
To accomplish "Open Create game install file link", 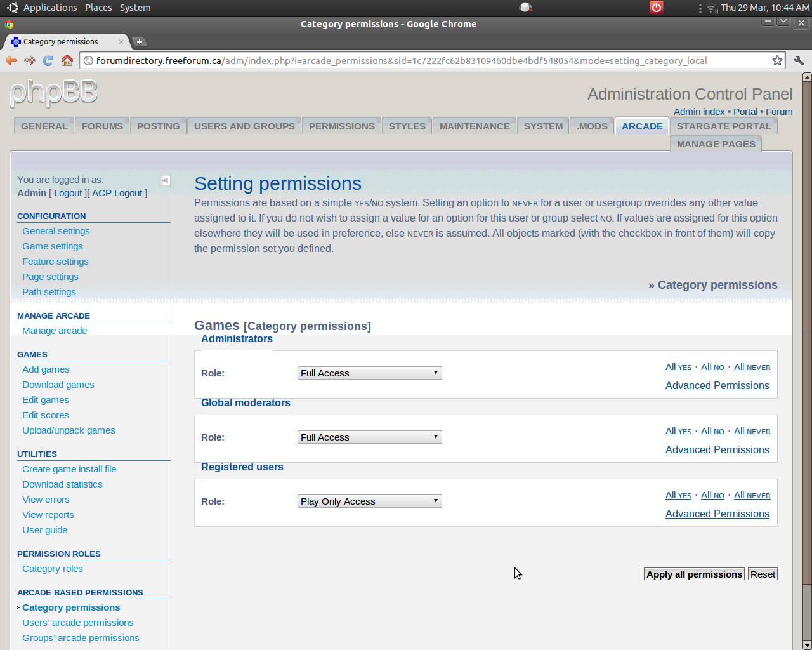I will pos(69,469).
